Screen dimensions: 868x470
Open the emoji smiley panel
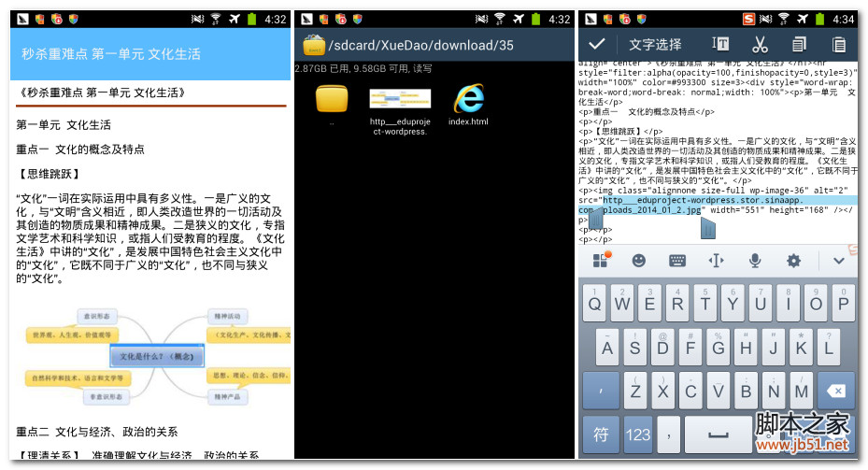point(639,261)
